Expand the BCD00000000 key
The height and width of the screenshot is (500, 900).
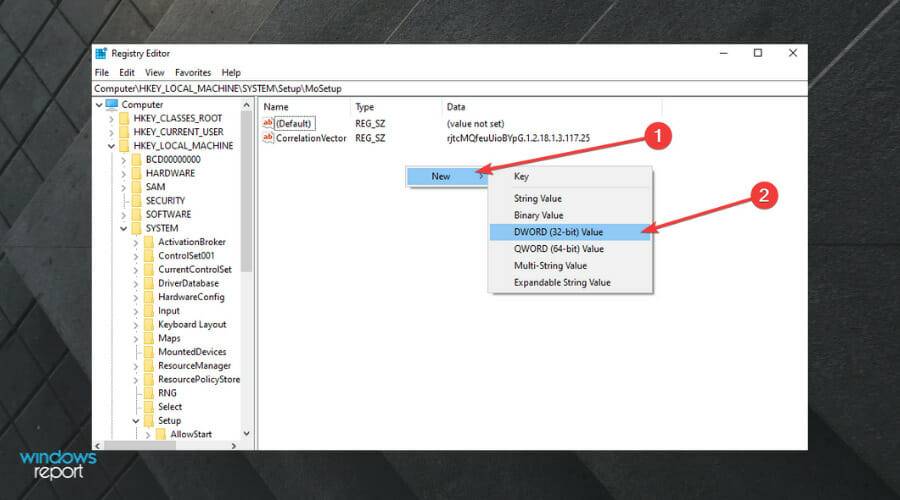[123, 160]
